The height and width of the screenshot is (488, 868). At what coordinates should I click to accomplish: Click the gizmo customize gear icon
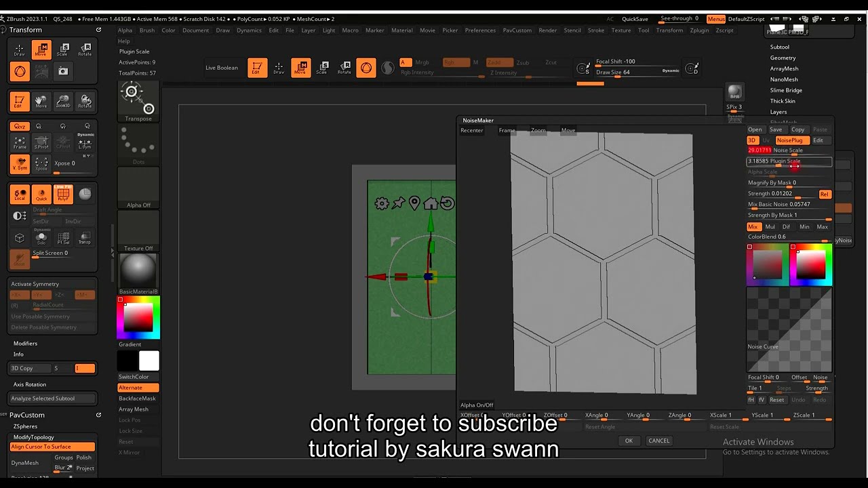coord(382,203)
